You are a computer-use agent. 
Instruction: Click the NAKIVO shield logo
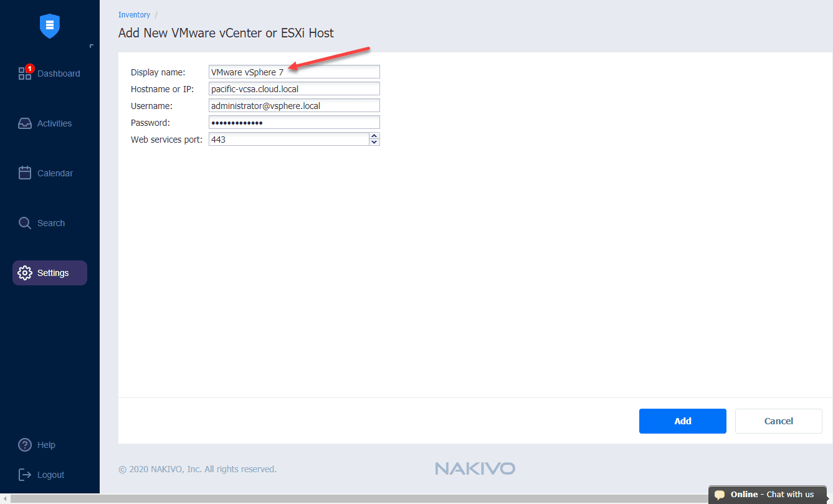click(x=49, y=26)
